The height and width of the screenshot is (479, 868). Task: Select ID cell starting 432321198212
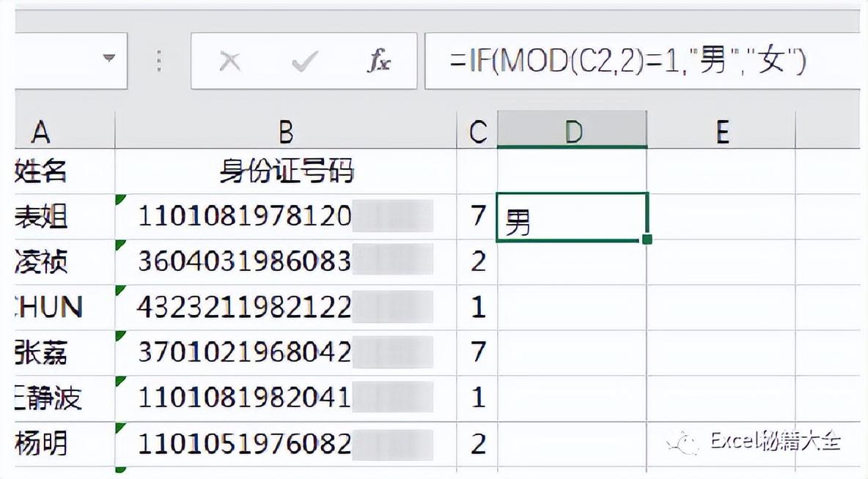click(286, 307)
